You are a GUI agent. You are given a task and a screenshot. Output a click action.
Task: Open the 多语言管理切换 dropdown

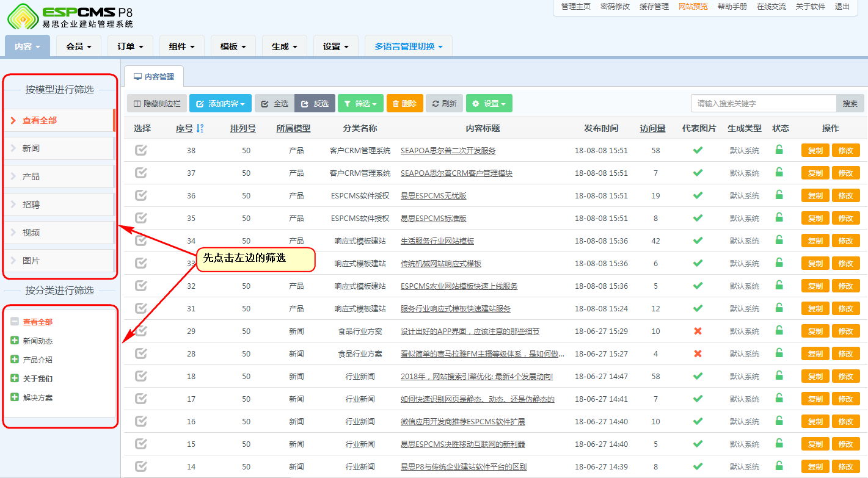pos(409,46)
